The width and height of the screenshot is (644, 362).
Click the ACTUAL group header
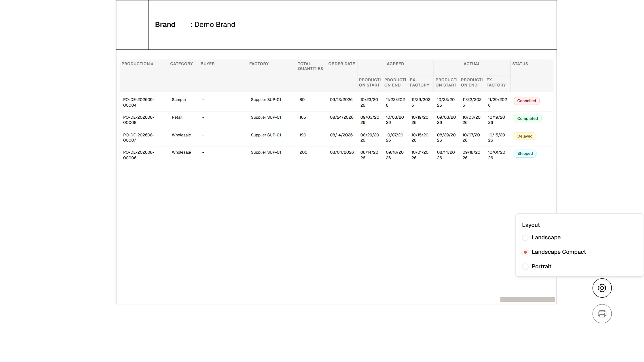tap(472, 64)
